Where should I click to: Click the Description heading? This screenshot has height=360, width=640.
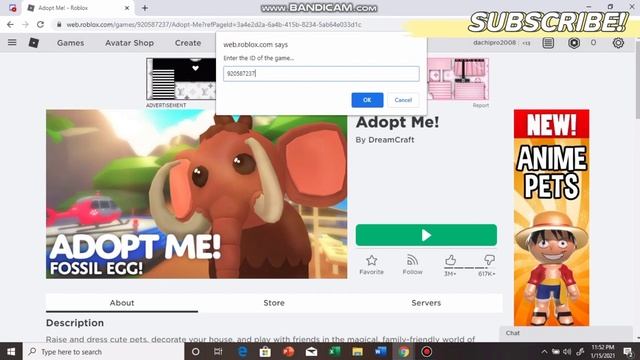(75, 323)
